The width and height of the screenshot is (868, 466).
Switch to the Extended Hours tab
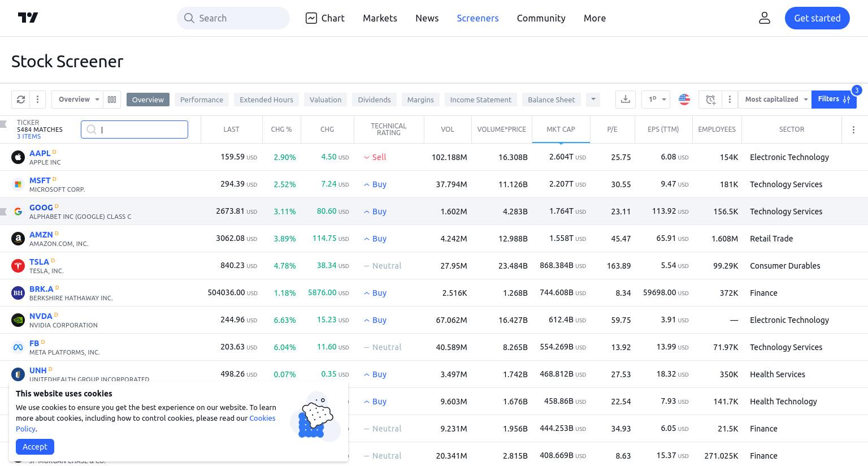[x=266, y=100]
